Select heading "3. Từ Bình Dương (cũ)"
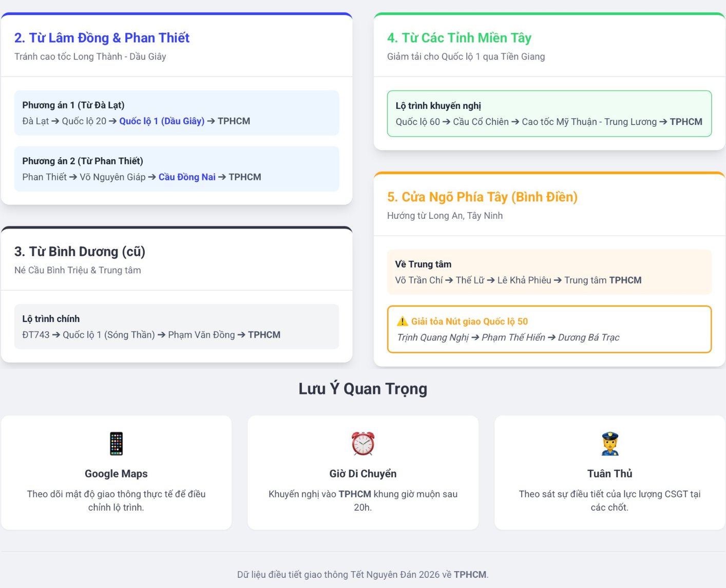 80,252
